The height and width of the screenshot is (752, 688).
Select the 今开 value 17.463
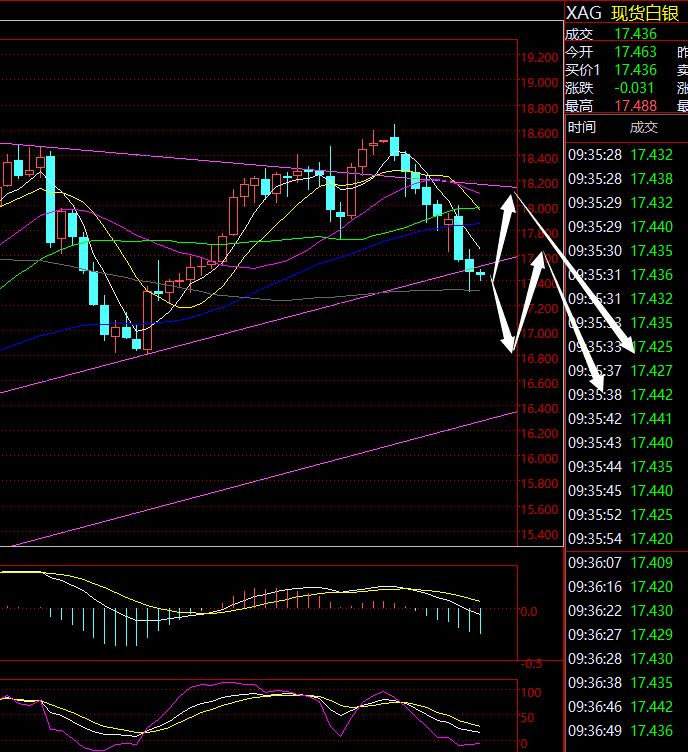click(x=635, y=52)
